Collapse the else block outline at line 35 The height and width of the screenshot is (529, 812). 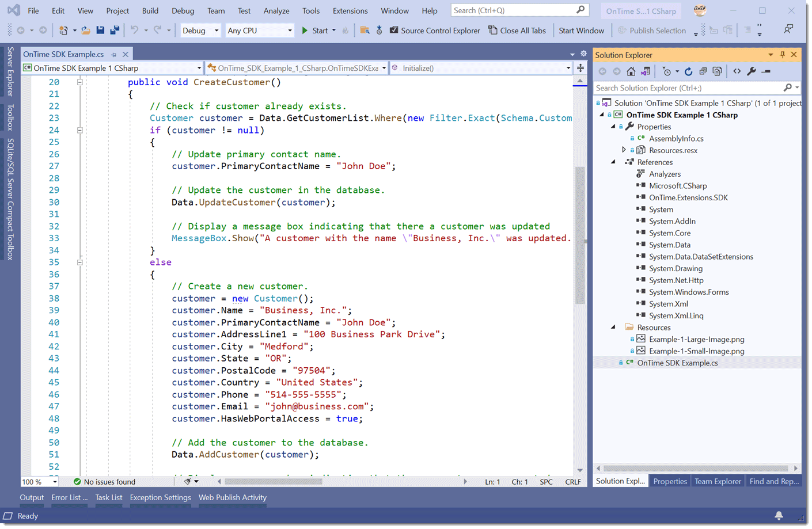[80, 262]
